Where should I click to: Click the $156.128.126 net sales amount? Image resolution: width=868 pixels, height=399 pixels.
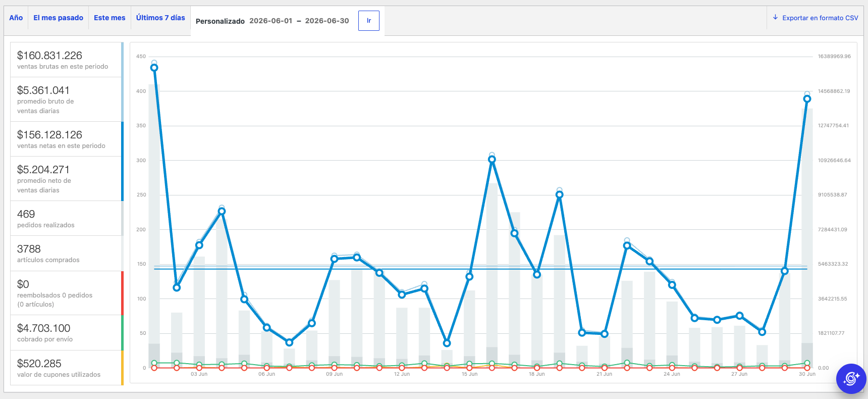pyautogui.click(x=49, y=135)
